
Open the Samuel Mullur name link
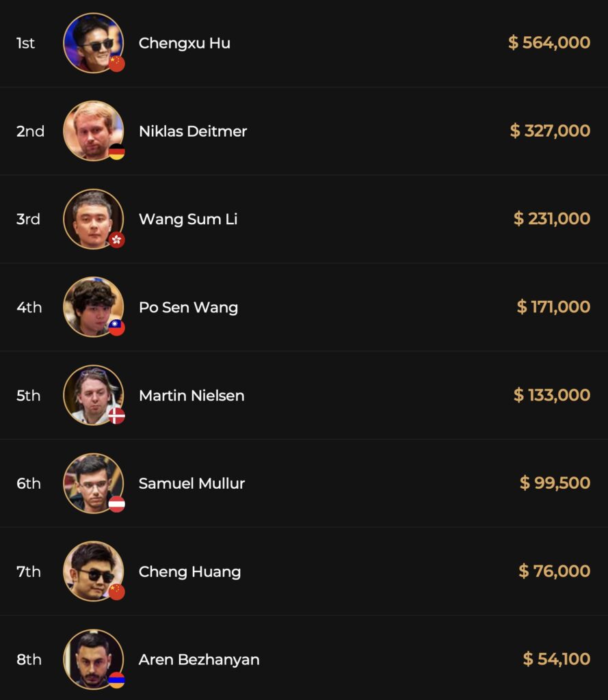(191, 483)
